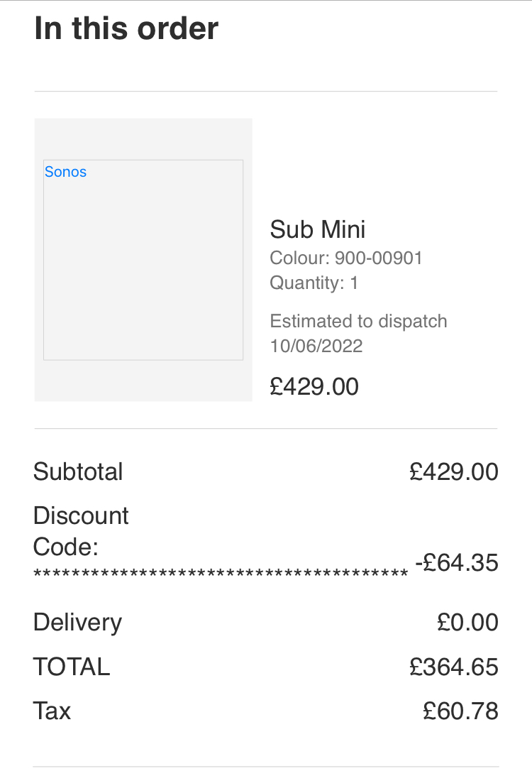Click the discount amount -£64.35
Viewport: 532px width, 776px height.
(456, 563)
